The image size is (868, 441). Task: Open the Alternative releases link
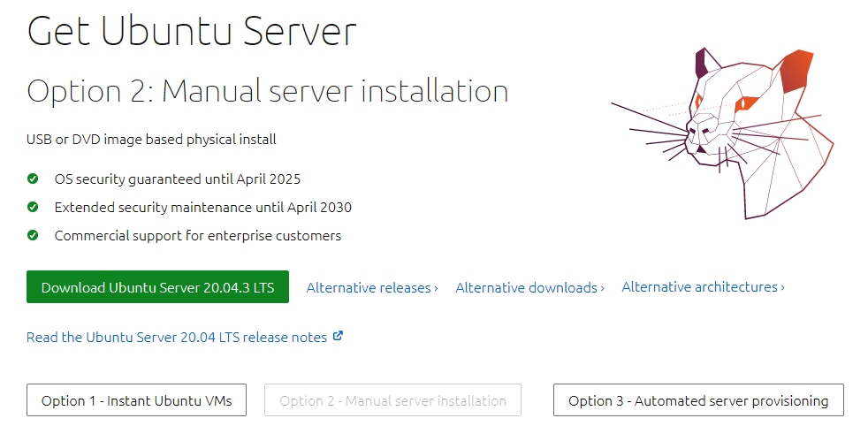(x=372, y=288)
